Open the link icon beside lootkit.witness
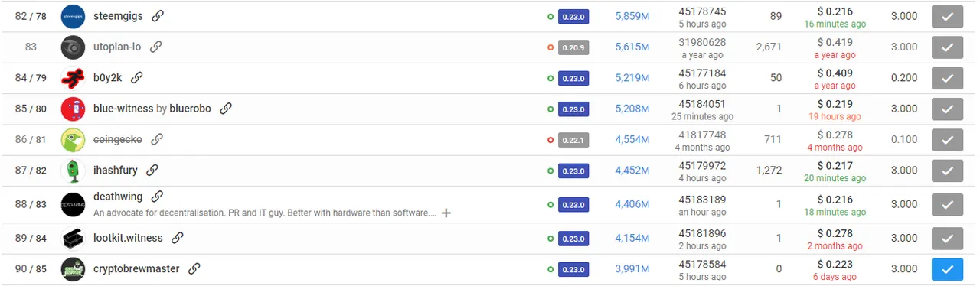The image size is (980, 286). 178,238
